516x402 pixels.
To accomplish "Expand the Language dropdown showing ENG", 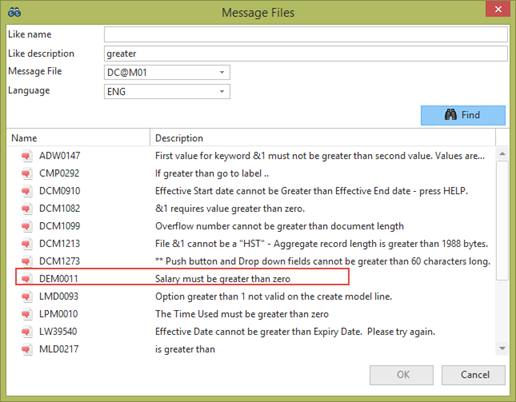I will click(x=167, y=92).
